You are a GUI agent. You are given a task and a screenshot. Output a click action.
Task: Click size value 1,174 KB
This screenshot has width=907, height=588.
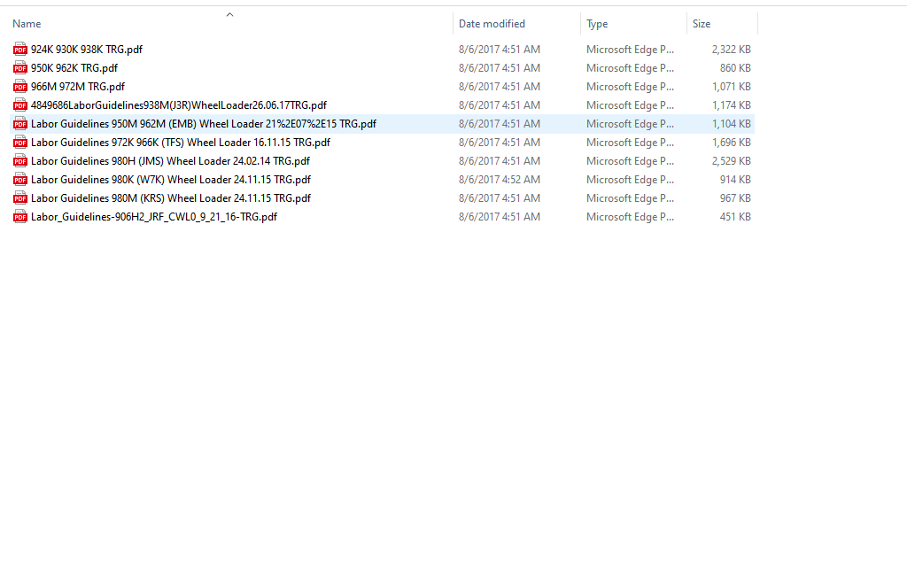pos(731,105)
